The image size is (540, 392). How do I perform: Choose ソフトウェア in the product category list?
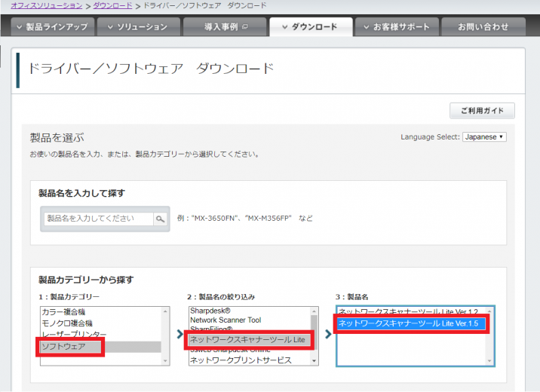(x=64, y=347)
